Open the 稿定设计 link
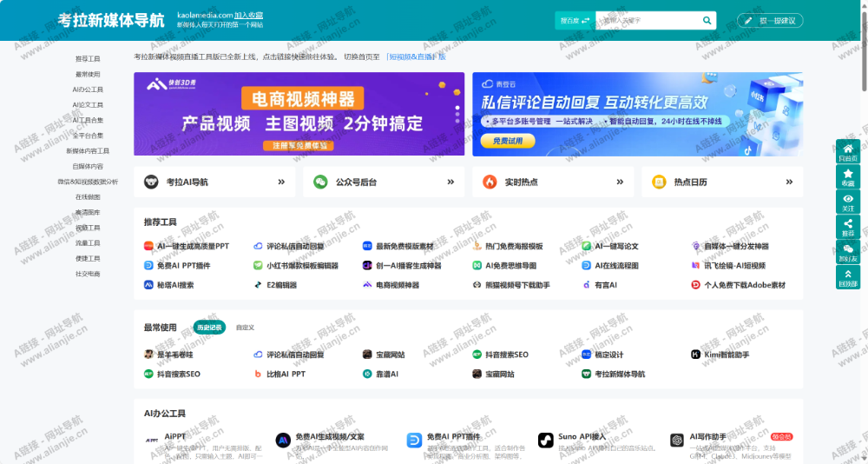Image resolution: width=868 pixels, height=464 pixels. (x=609, y=355)
